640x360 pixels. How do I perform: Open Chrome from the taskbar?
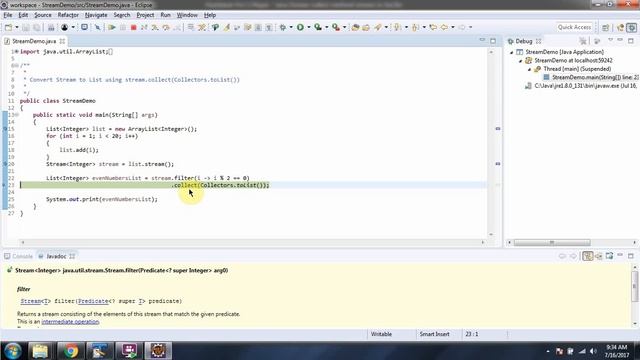tap(70, 351)
